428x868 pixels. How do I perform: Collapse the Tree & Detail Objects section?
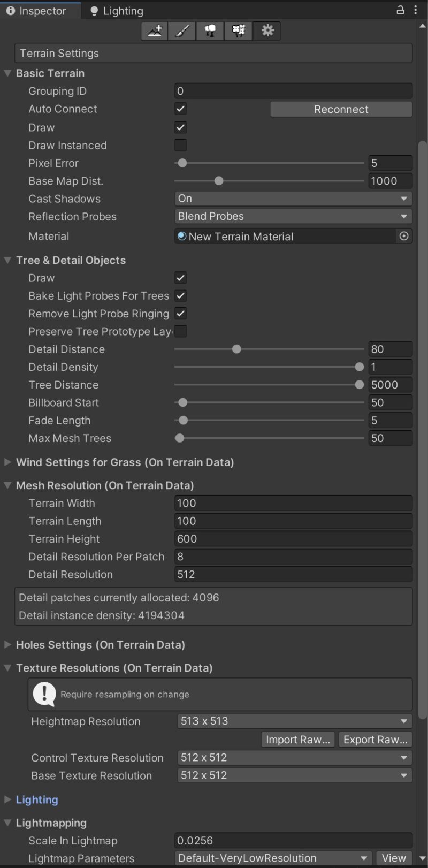8,260
